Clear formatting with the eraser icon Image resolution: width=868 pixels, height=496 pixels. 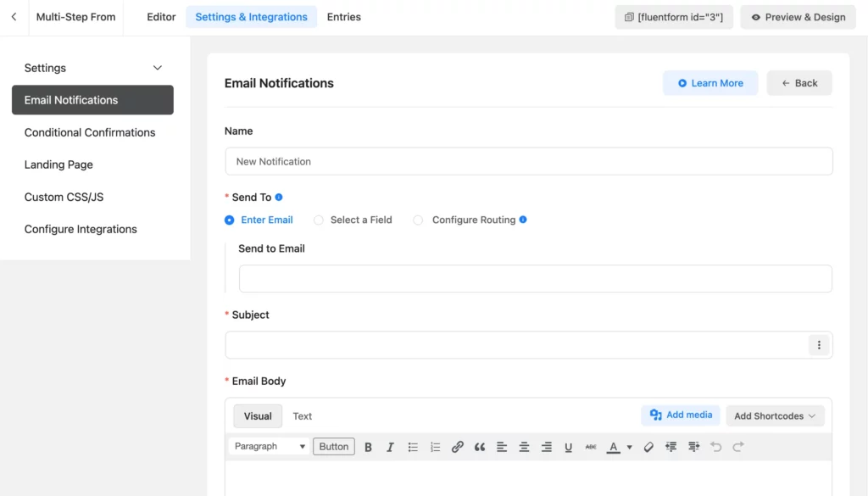tap(648, 446)
